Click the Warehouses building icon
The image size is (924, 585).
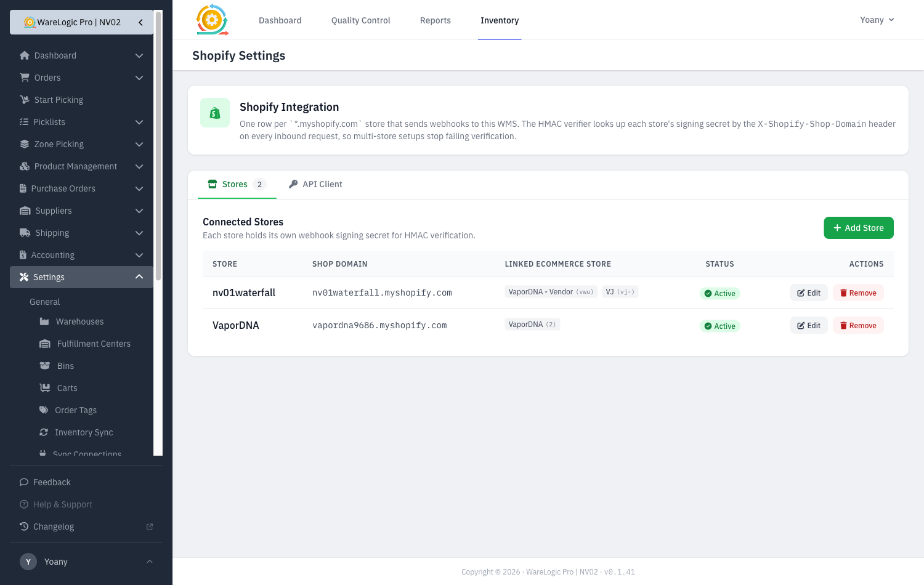(x=44, y=321)
